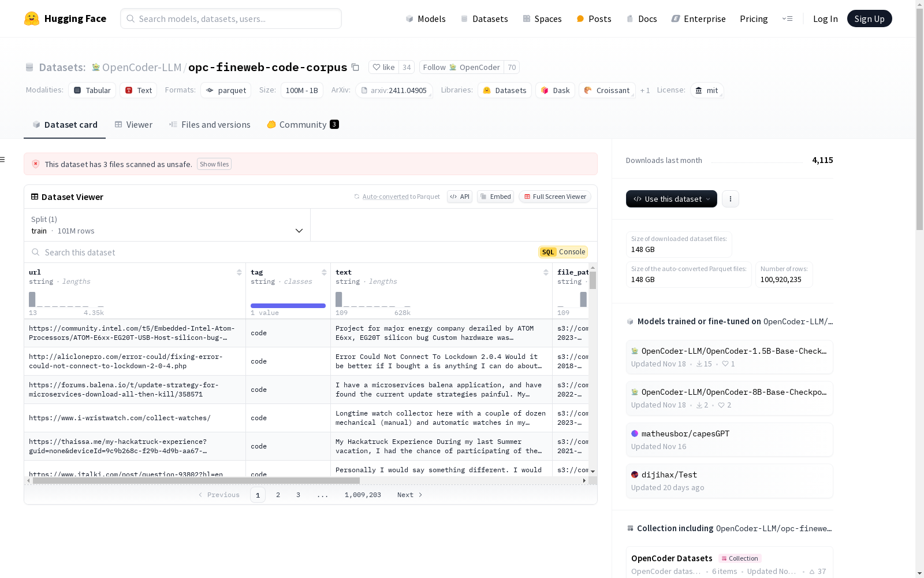
Task: Open the OpenCoder-LLM organization link
Action: pos(141,68)
